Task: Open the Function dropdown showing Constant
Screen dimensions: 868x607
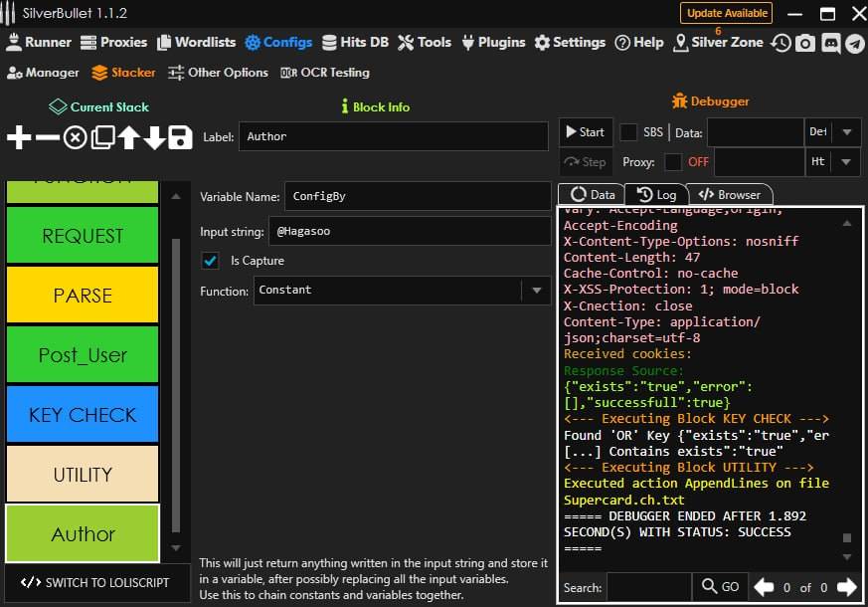Action: point(536,291)
